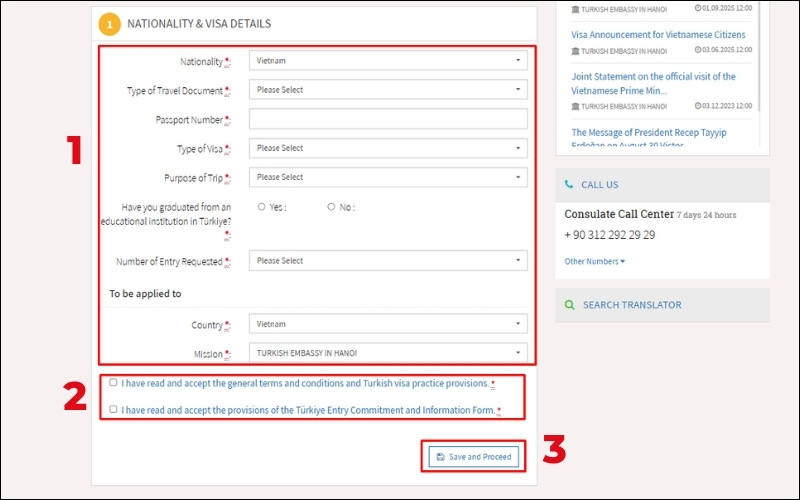
Task: Open the Purpose of Trip dropdown
Action: click(387, 177)
